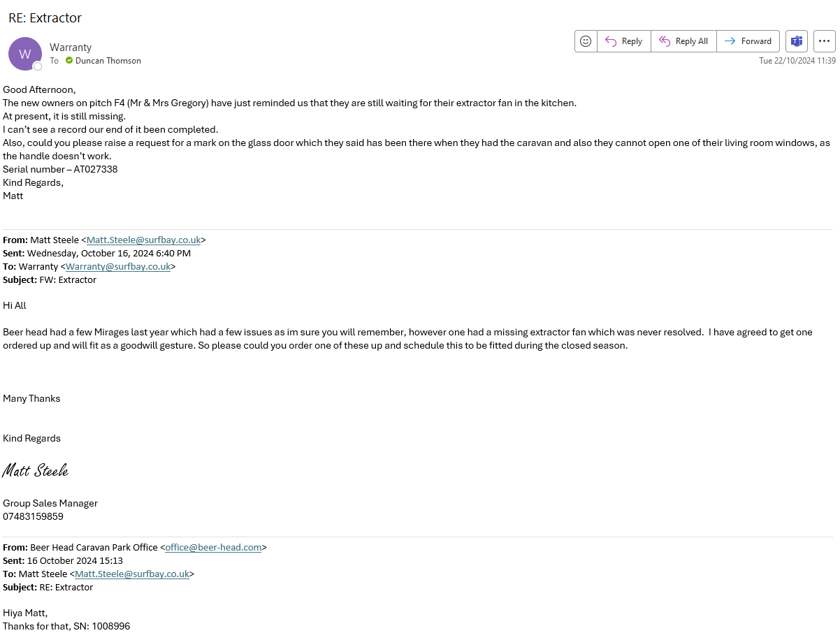Click Matt.Steele address in lower To line
The height and width of the screenshot is (633, 840).
[132, 574]
